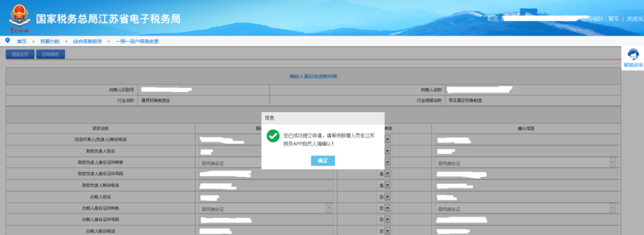The width and height of the screenshot is (644, 235).
Task: Open modify dropdown for 财务负责人身份证件号码 row
Action: click(x=388, y=174)
